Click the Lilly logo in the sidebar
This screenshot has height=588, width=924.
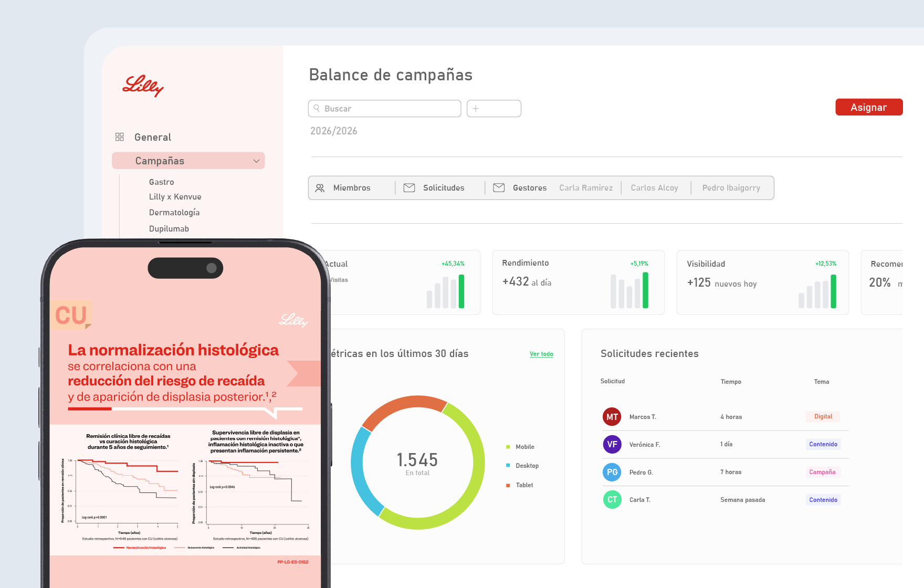[x=143, y=86]
